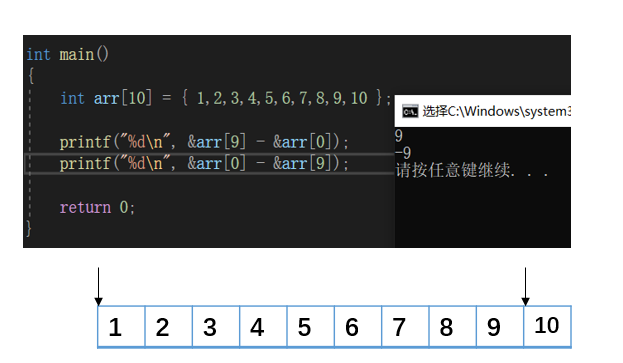Click the array cell containing 3
Viewport: 623px width, 363px height.
216,326
